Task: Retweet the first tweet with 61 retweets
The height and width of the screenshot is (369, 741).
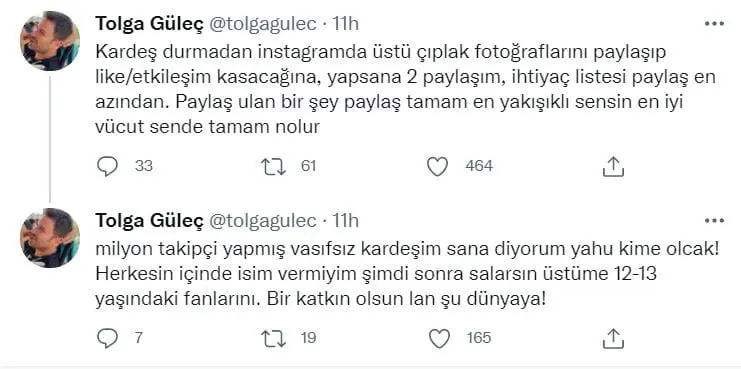Action: [x=274, y=166]
